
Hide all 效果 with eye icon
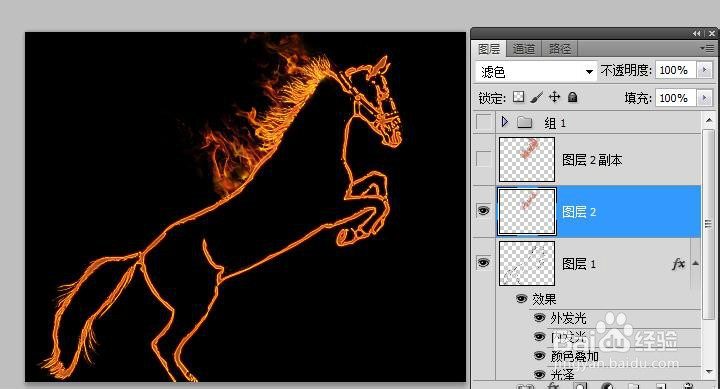pyautogui.click(x=521, y=299)
